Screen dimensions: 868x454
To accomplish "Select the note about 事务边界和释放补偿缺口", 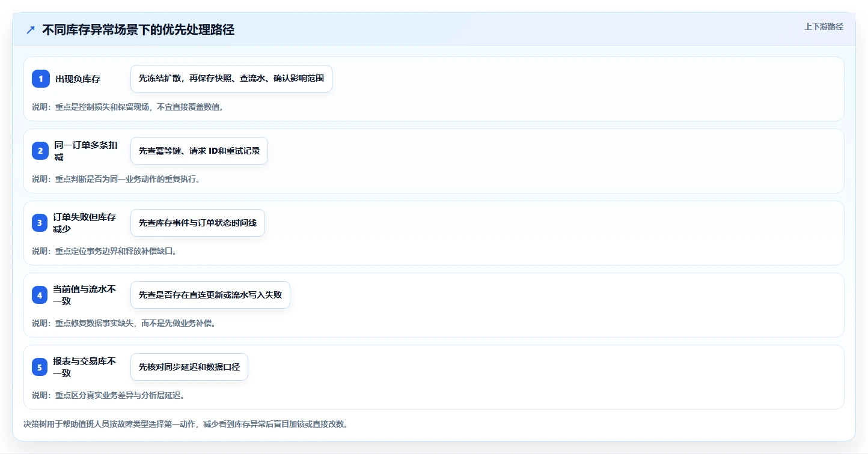I will [x=104, y=251].
